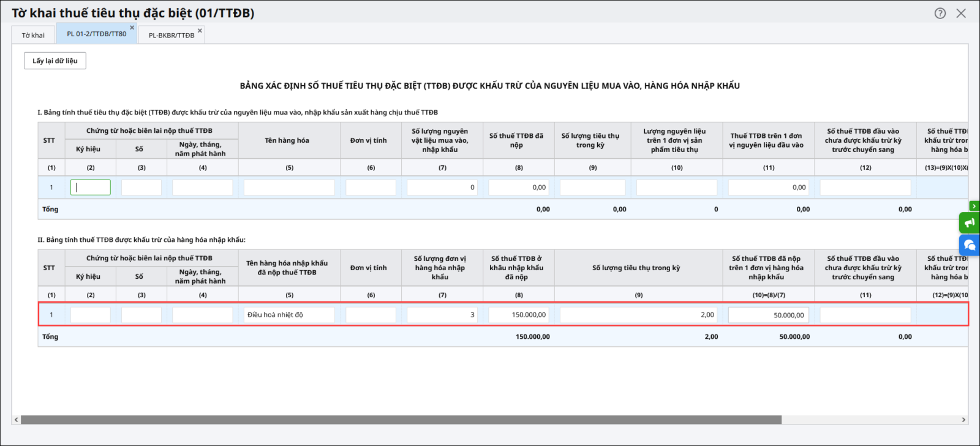Click date issued field in table II
The image size is (980, 446).
203,315
